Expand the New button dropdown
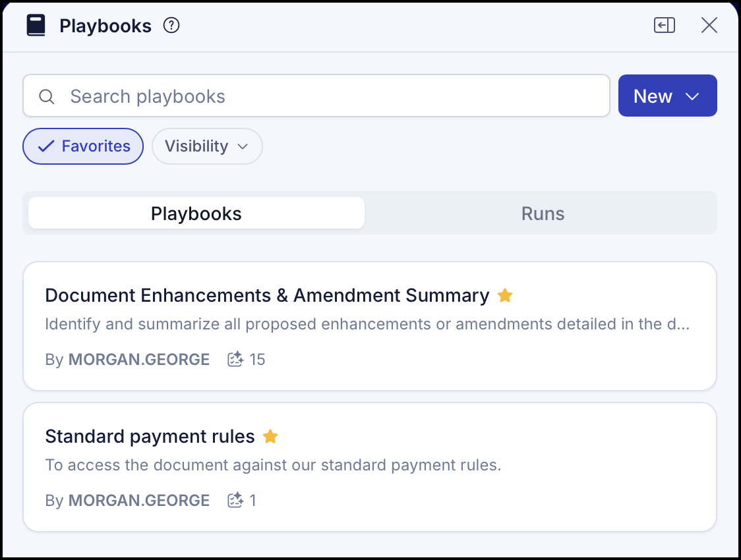 coord(667,96)
